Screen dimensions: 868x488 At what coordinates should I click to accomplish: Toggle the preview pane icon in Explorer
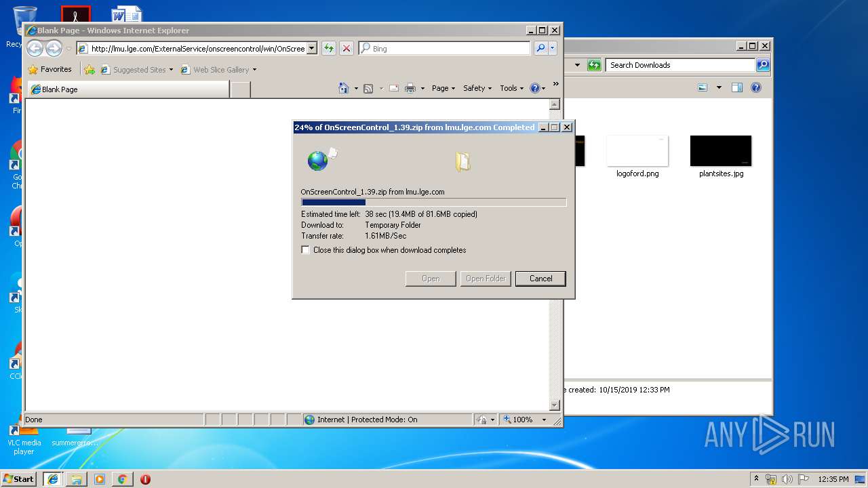coord(737,87)
